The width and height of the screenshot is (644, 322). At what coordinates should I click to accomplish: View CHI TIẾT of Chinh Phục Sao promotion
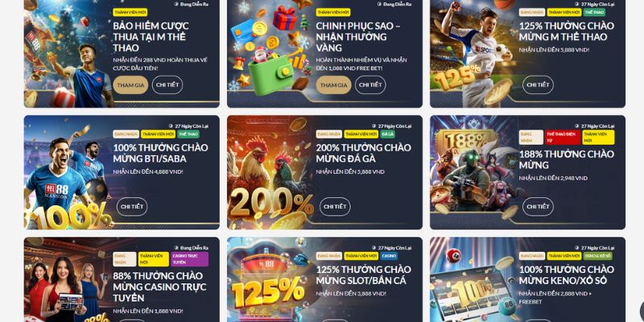pos(370,85)
